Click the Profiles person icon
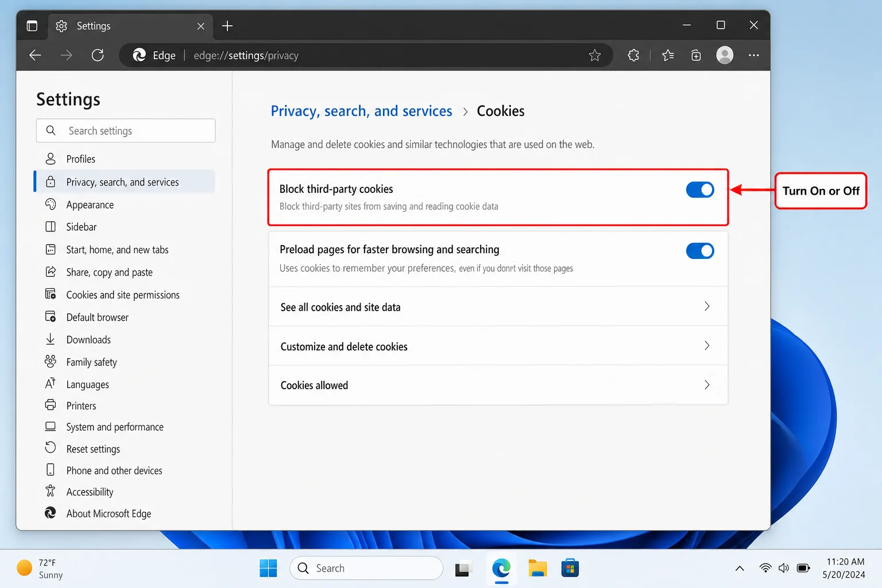Image resolution: width=882 pixels, height=588 pixels. pos(51,158)
